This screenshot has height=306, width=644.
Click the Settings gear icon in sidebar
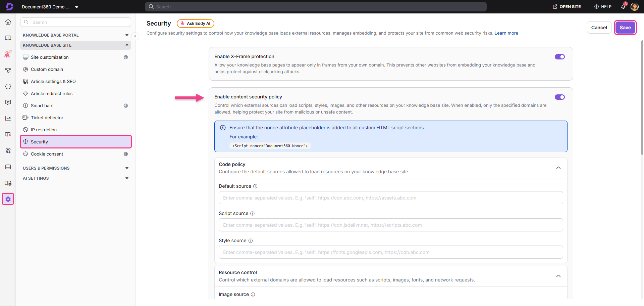[8, 199]
